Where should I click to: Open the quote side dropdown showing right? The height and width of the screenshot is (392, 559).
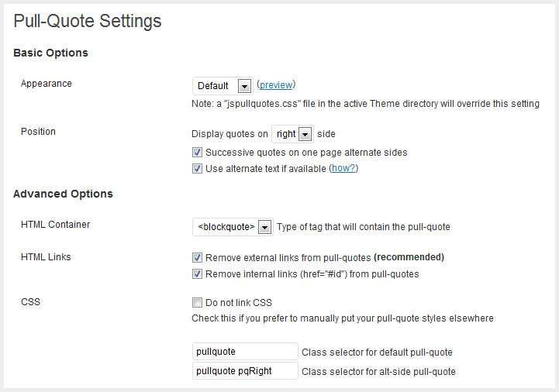click(x=292, y=134)
